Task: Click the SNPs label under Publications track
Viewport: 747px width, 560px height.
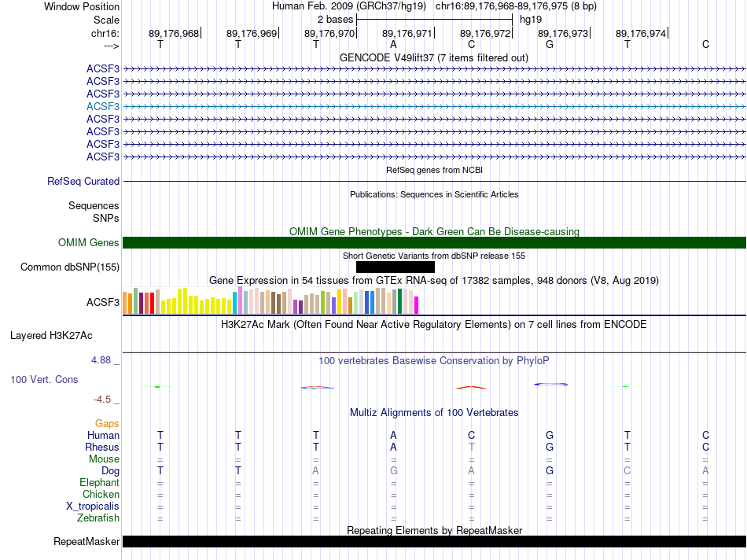Action: click(106, 218)
